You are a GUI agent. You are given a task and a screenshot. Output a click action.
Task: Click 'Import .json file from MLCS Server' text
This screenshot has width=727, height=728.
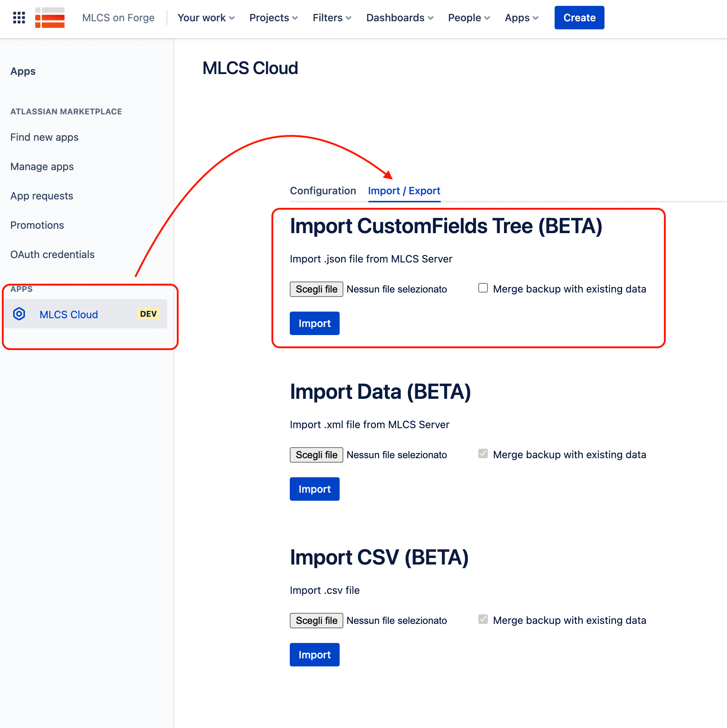pos(371,259)
